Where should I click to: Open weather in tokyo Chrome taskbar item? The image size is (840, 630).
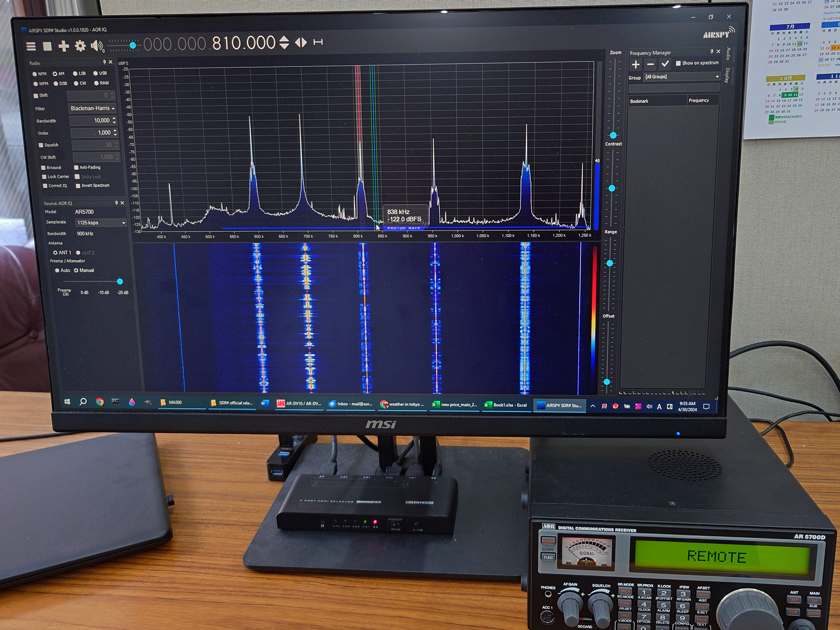(402, 404)
